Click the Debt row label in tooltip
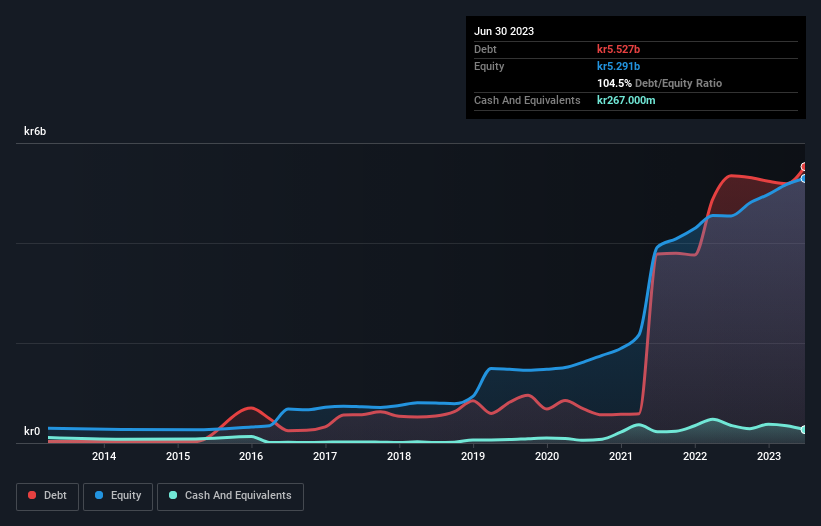Image resolution: width=821 pixels, height=526 pixels. click(485, 49)
